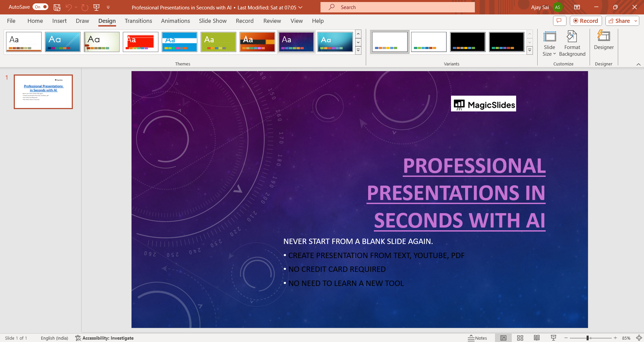Click Accessibility: Investigate status item

click(x=104, y=338)
